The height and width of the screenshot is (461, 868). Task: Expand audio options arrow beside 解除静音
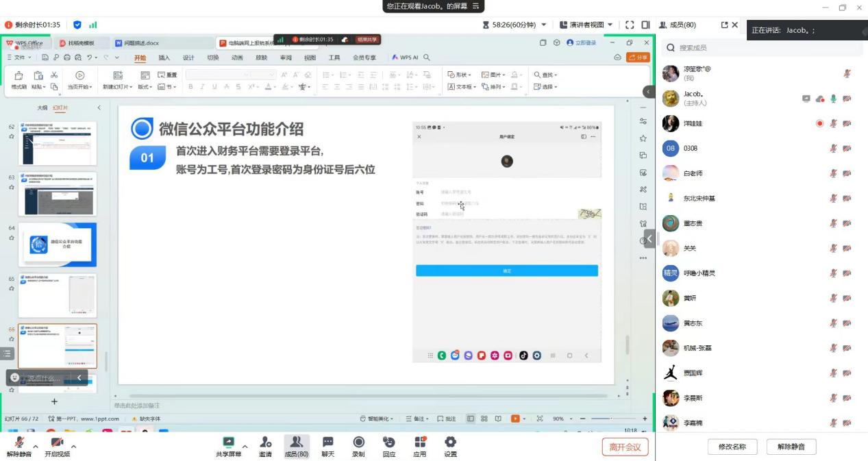tap(36, 447)
